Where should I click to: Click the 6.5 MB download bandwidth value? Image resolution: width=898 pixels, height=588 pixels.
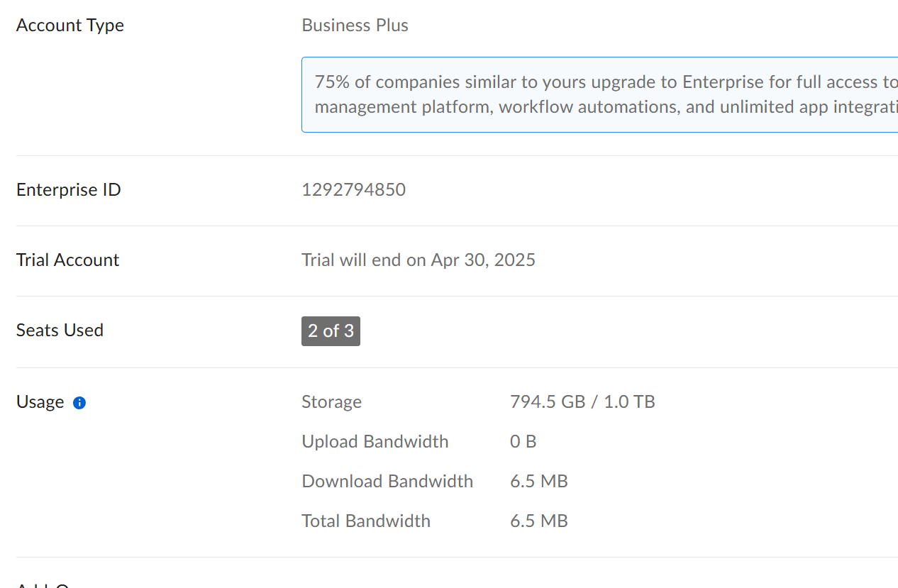538,482
